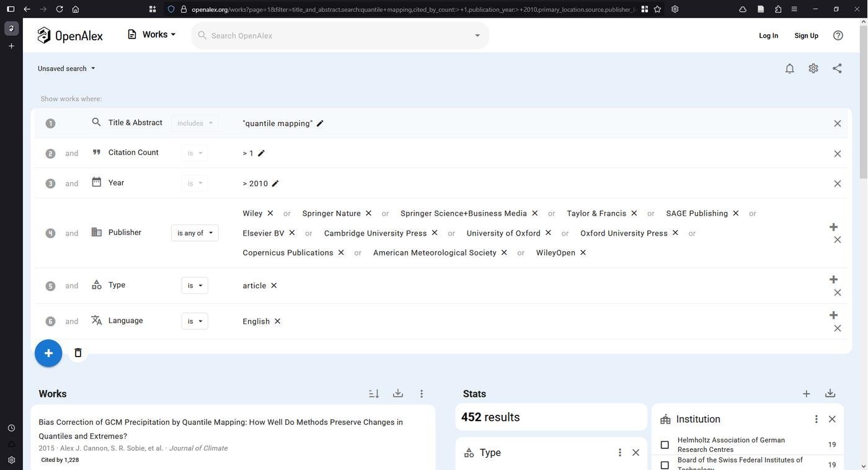The width and height of the screenshot is (868, 470).
Task: Click the Log In link
Action: coord(768,35)
